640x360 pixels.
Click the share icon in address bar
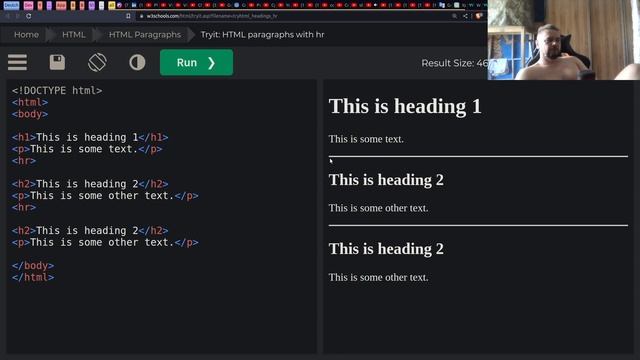[465, 16]
